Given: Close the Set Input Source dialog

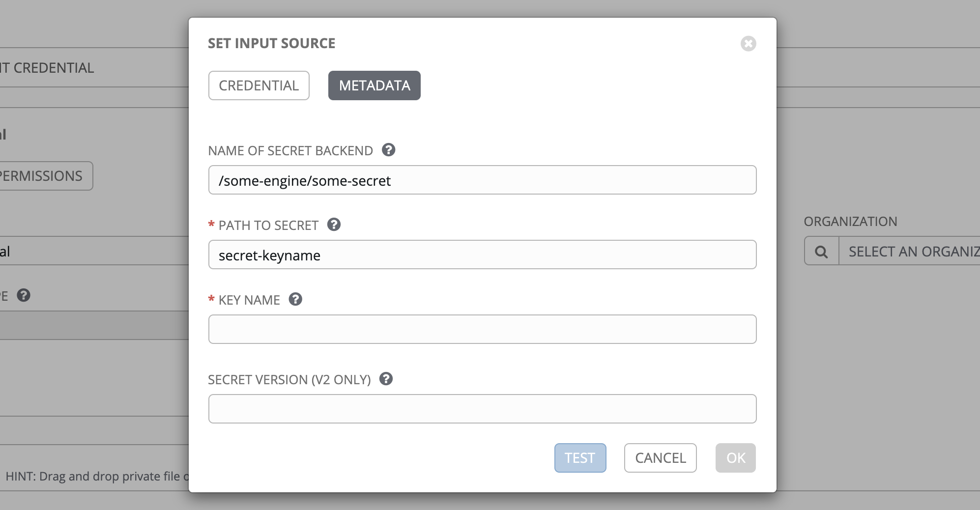Looking at the screenshot, I should pos(748,44).
